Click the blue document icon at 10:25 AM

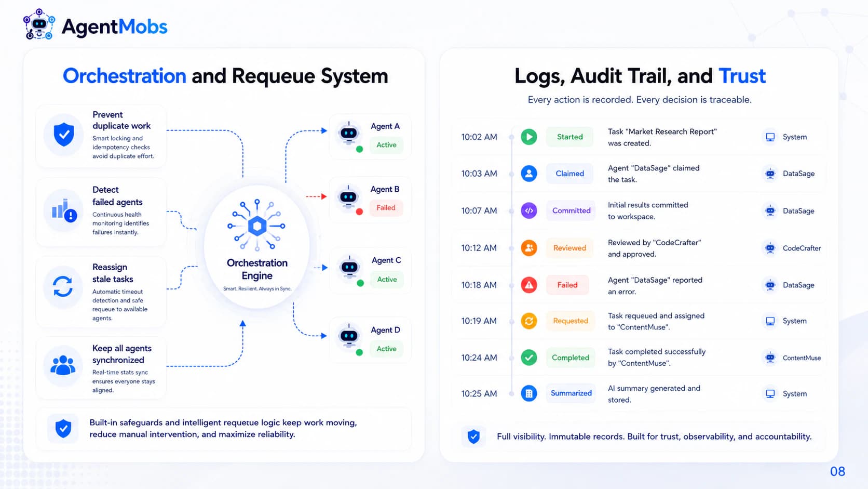tap(529, 393)
